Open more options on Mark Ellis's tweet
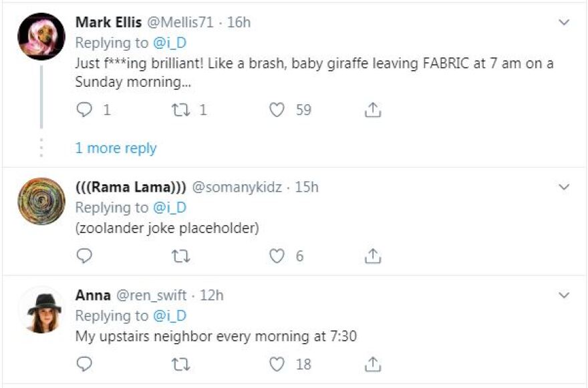Screen dimensions: 588x388 (564, 23)
